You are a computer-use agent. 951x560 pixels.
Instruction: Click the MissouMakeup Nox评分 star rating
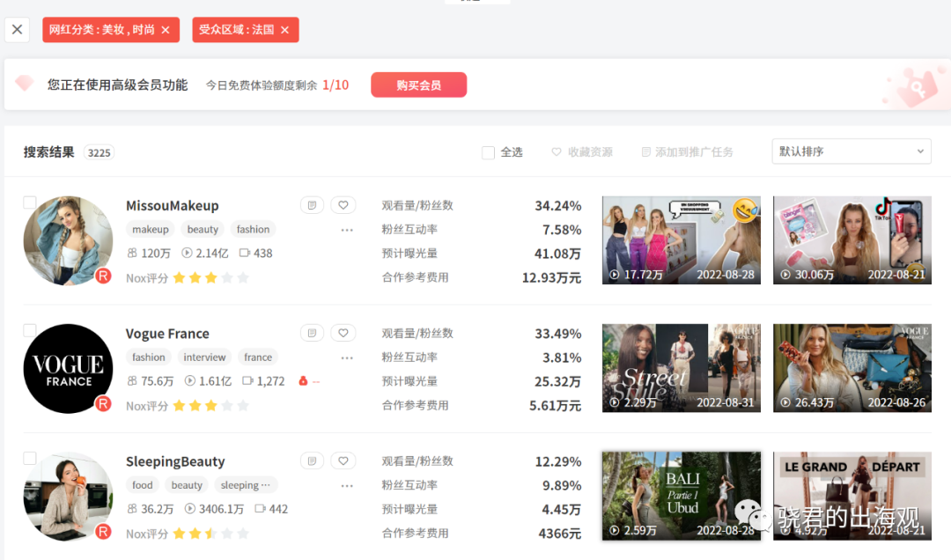[x=211, y=278]
